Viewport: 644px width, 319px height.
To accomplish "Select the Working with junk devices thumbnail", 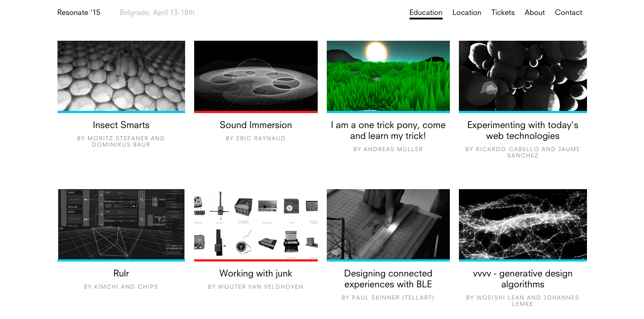I will tap(256, 224).
